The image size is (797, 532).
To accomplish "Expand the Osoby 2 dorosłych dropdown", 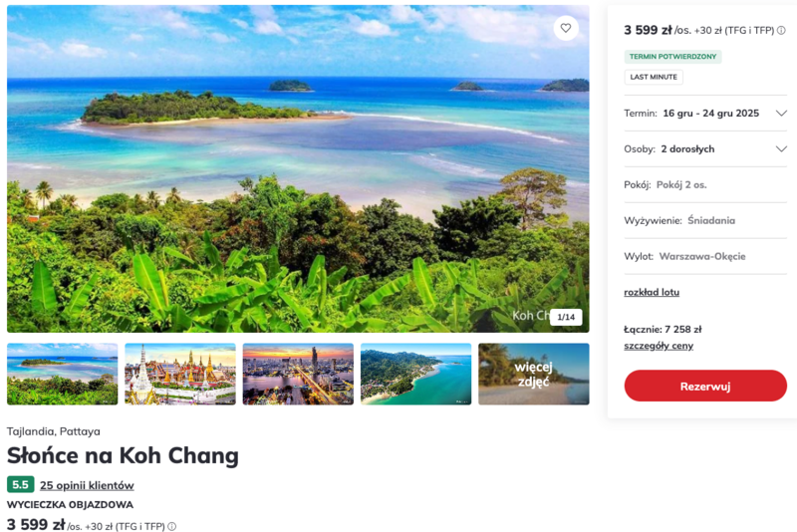I will pyautogui.click(x=705, y=148).
